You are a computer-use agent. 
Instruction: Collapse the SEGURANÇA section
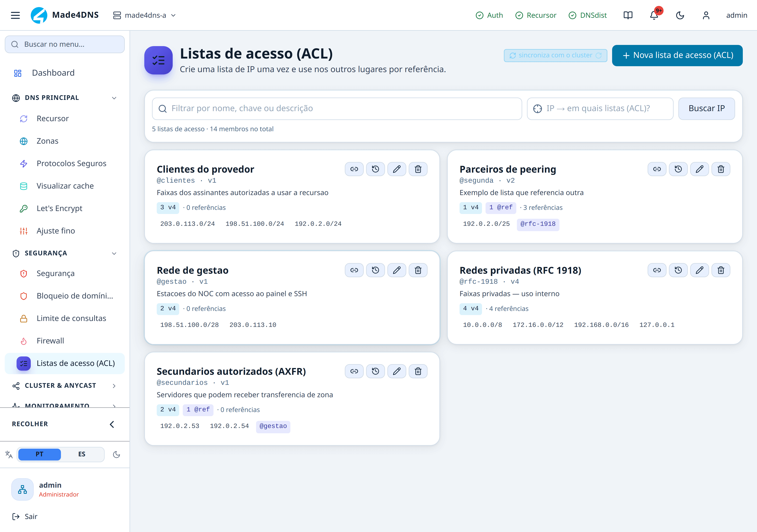coord(65,253)
